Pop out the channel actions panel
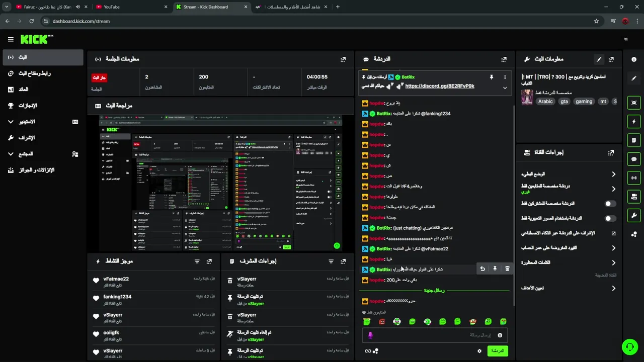 pyautogui.click(x=611, y=152)
